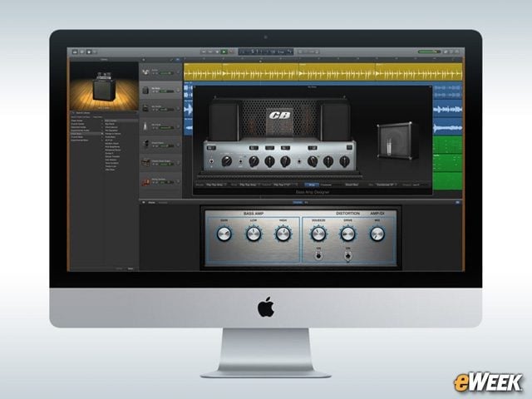The width and height of the screenshot is (532, 399).
Task: Click the Fast Forward transport button
Action: coord(210,52)
